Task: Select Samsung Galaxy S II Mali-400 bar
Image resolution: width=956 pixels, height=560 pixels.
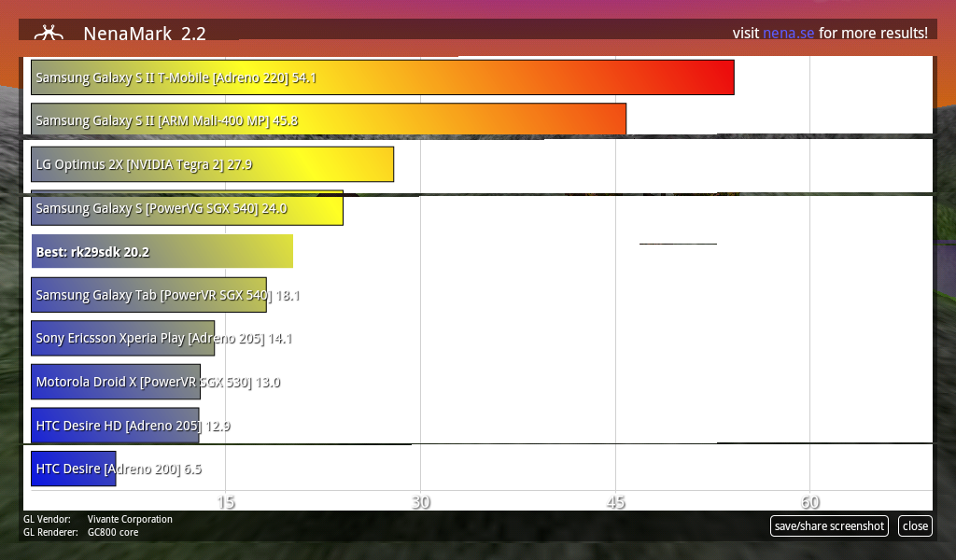Action: pos(329,120)
